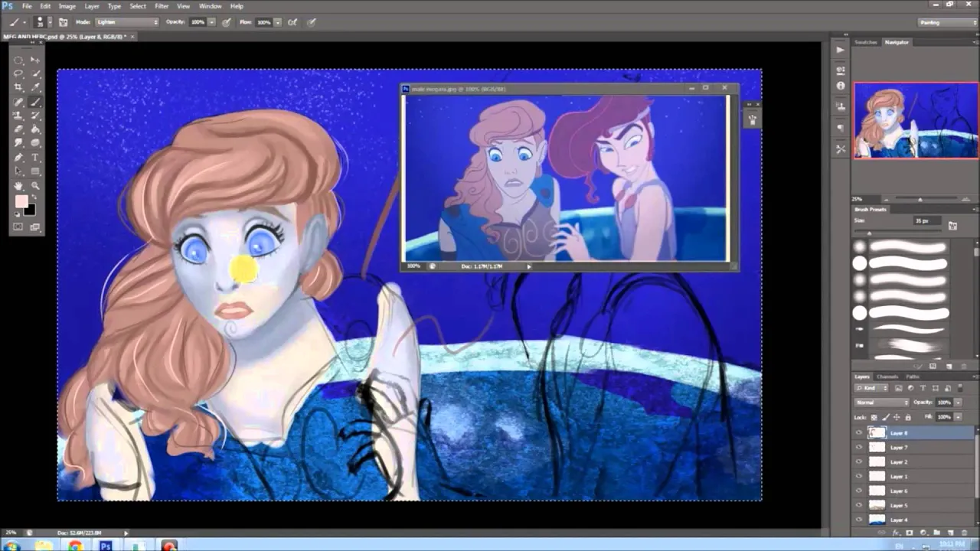Image resolution: width=980 pixels, height=551 pixels.
Task: Switch to the Paths tab
Action: (913, 377)
